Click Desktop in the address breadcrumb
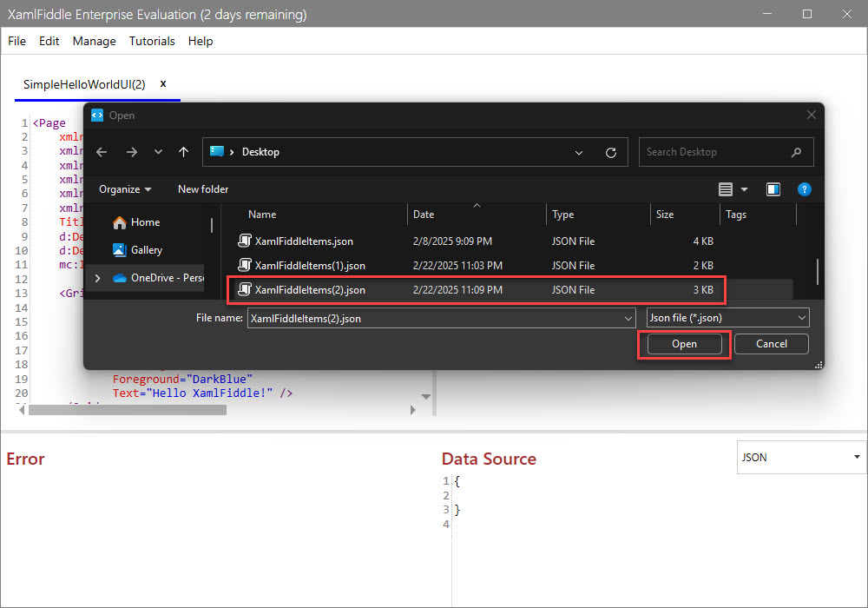Image resolution: width=868 pixels, height=608 pixels. 260,152
